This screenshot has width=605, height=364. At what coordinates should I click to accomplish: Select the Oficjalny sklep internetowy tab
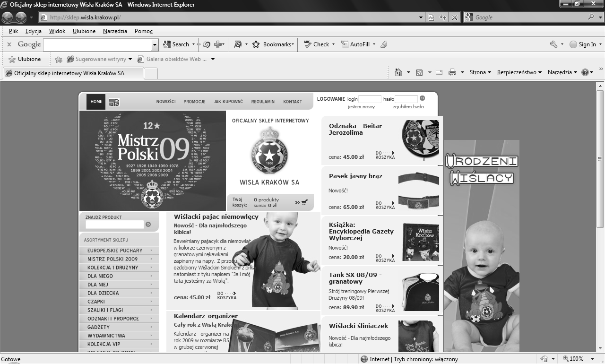tap(73, 73)
